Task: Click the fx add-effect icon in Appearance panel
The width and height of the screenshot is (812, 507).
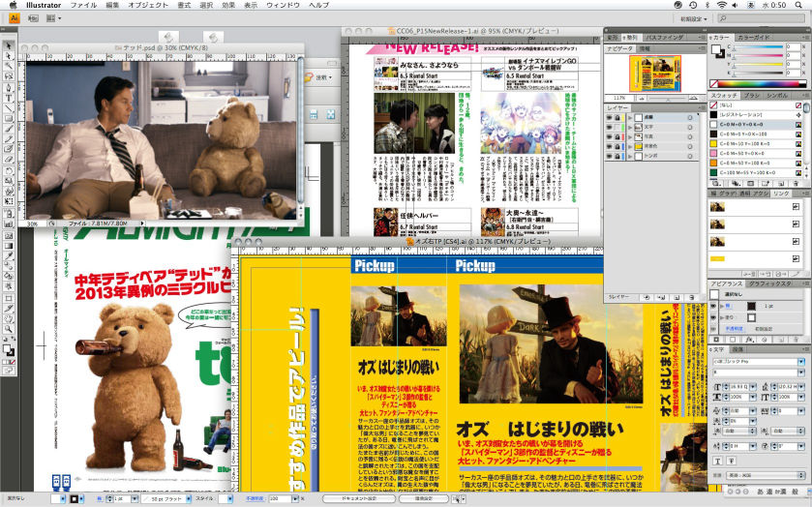Action: 749,340
